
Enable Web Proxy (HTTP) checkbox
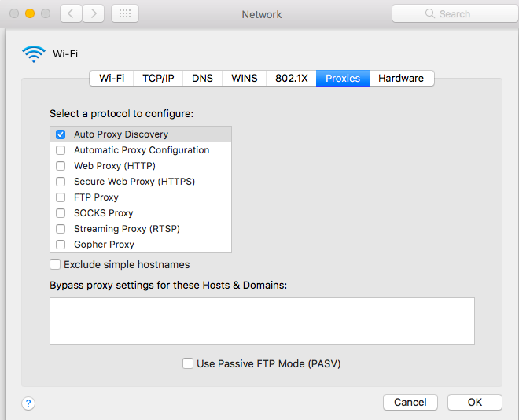click(61, 166)
